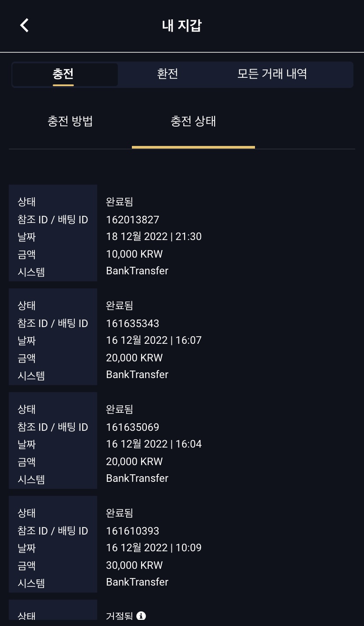Switch to the 충전 tab
Image resolution: width=364 pixels, height=626 pixels.
pyautogui.click(x=63, y=74)
